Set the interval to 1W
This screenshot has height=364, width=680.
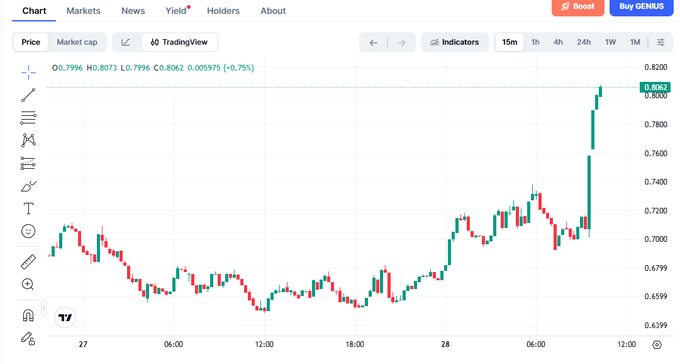click(611, 42)
